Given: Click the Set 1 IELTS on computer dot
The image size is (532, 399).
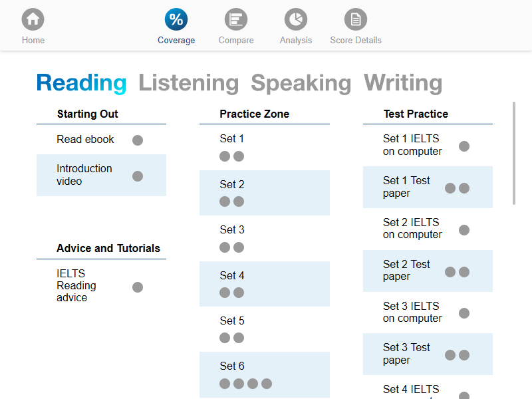Looking at the screenshot, I should click(x=464, y=146).
